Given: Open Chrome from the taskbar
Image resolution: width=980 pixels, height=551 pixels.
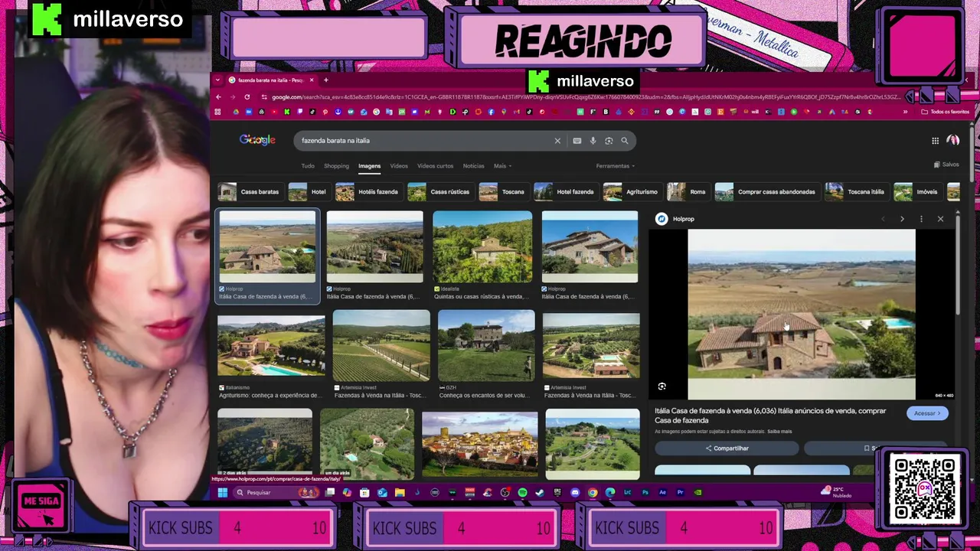Looking at the screenshot, I should click(593, 493).
